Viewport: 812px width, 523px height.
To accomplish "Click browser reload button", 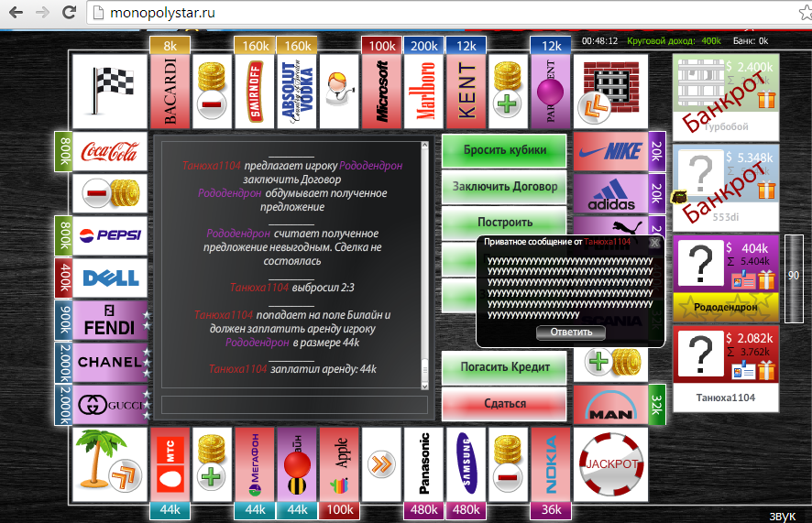I will coord(70,12).
